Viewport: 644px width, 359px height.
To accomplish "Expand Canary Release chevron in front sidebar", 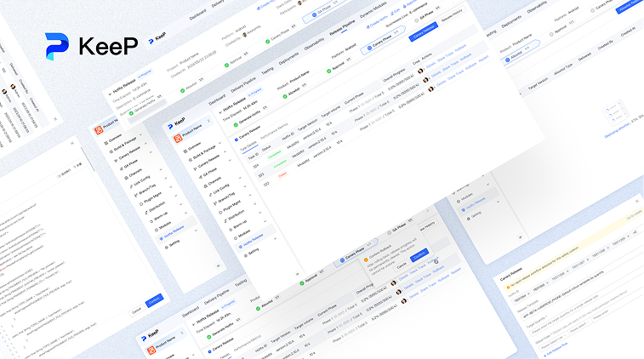I will click(x=225, y=151).
